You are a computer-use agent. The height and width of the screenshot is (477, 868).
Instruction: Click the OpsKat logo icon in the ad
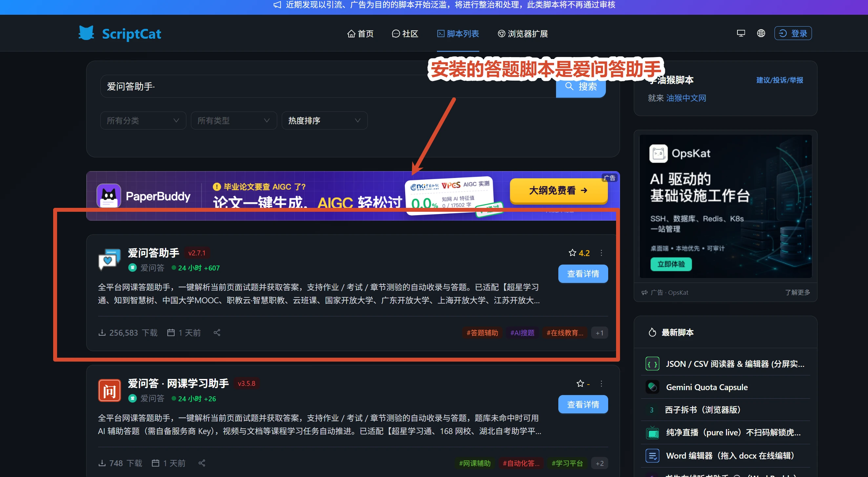[658, 153]
